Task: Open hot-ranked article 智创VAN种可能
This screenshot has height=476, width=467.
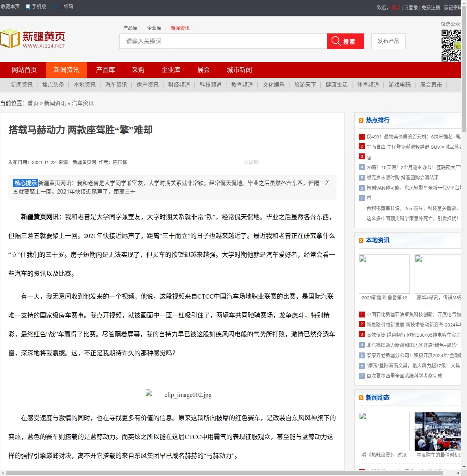Action: [x=414, y=188]
